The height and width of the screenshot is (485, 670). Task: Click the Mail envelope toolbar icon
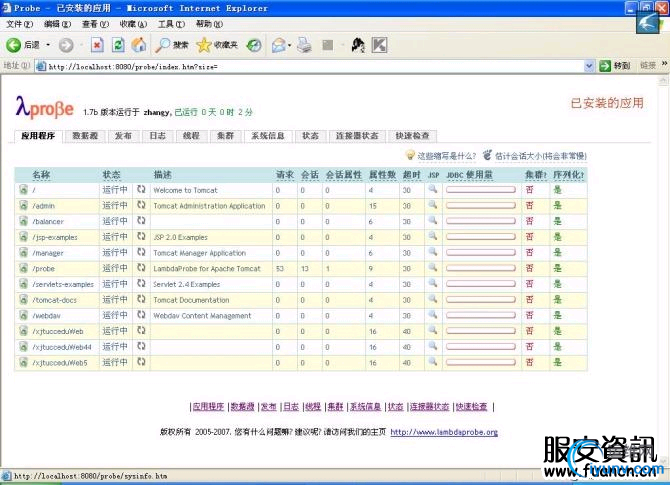pyautogui.click(x=279, y=45)
